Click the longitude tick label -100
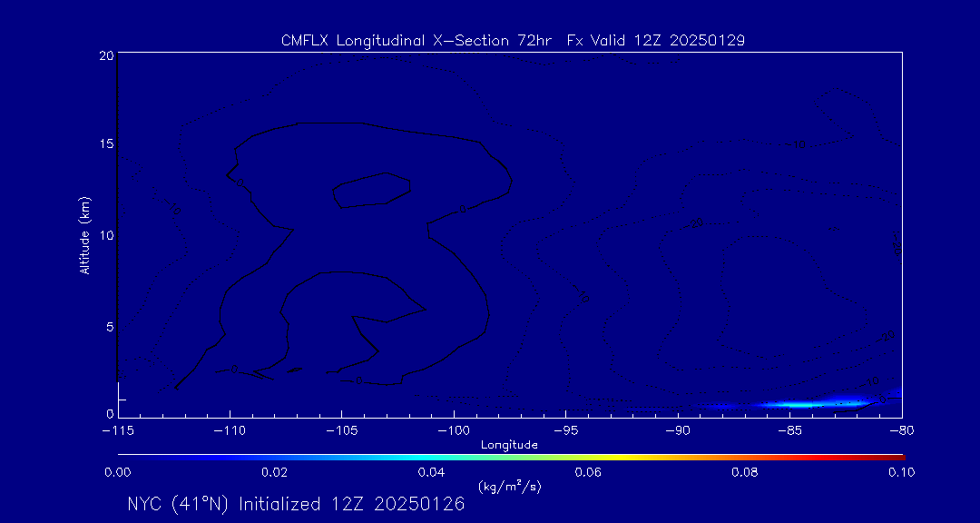 click(x=454, y=431)
